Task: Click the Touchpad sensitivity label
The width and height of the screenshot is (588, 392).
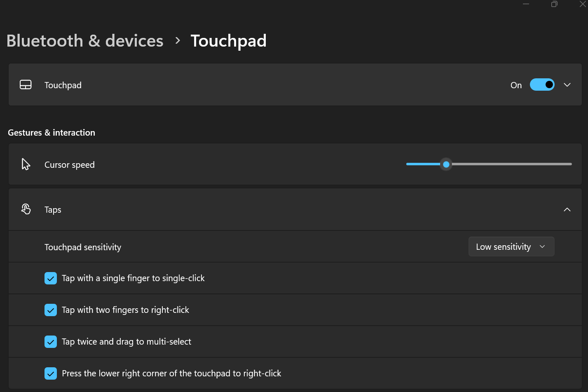Action: click(83, 247)
